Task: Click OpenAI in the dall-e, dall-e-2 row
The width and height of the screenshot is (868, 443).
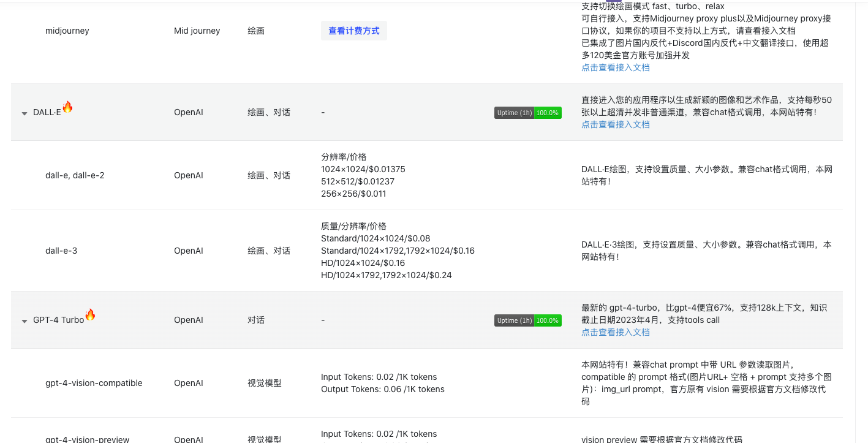Action: pyautogui.click(x=189, y=175)
